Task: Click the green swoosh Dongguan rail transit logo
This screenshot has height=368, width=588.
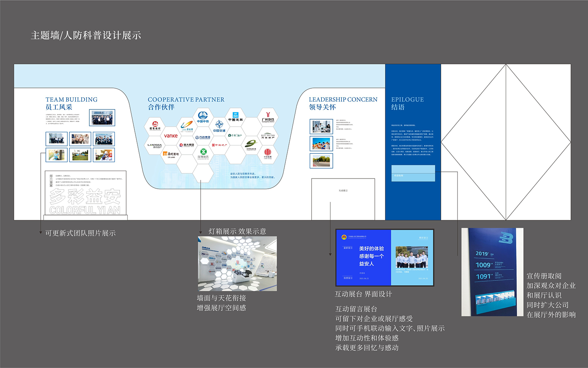Action: click(x=251, y=145)
